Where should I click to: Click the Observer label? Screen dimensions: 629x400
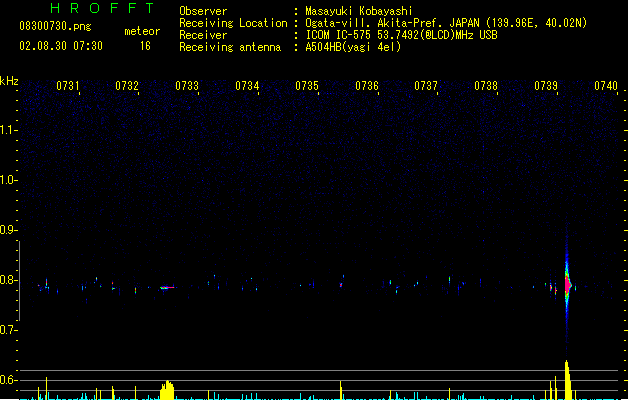[203, 11]
